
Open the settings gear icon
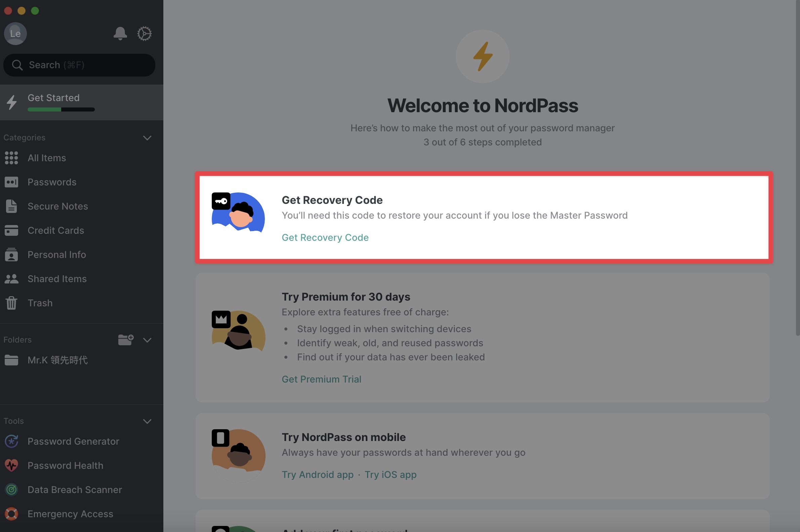(x=144, y=34)
